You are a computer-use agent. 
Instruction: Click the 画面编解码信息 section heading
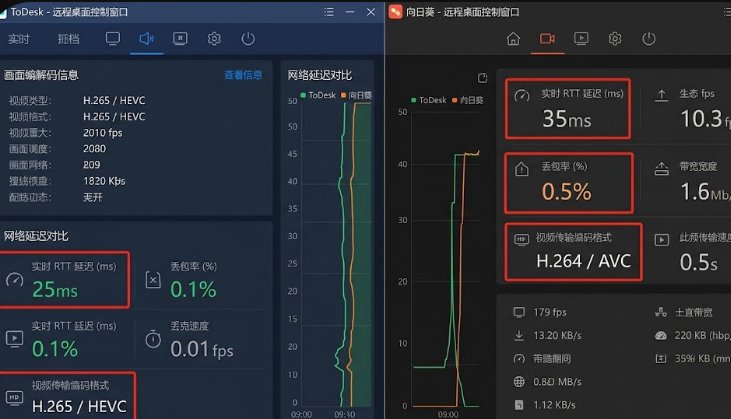click(x=41, y=75)
